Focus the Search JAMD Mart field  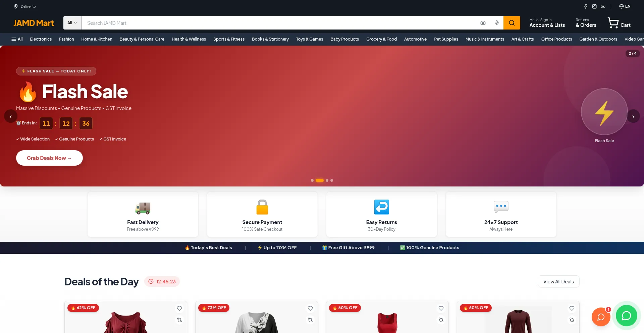pyautogui.click(x=279, y=23)
